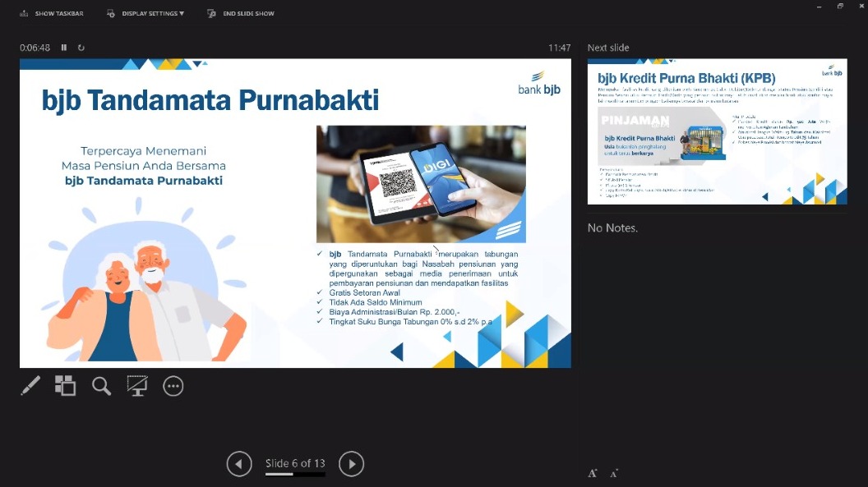868x487 pixels.
Task: Select the Zoom into slide magnifier
Action: click(101, 386)
